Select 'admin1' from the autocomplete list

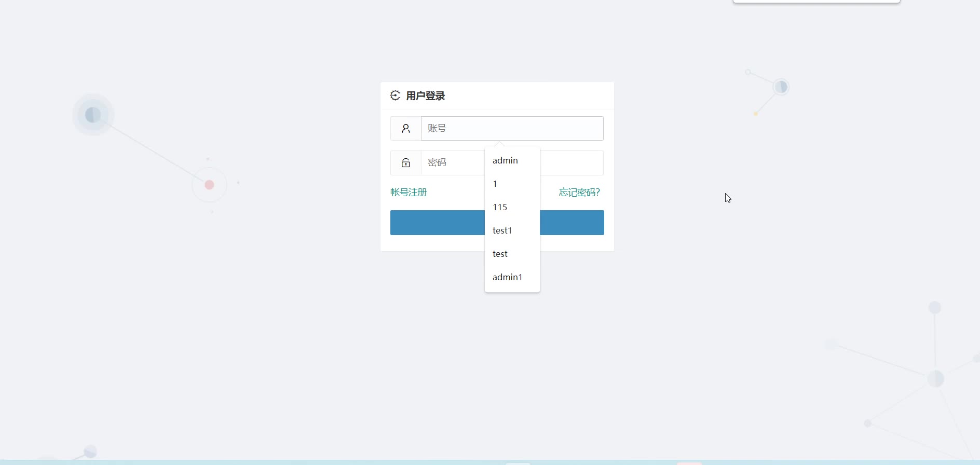(512, 277)
